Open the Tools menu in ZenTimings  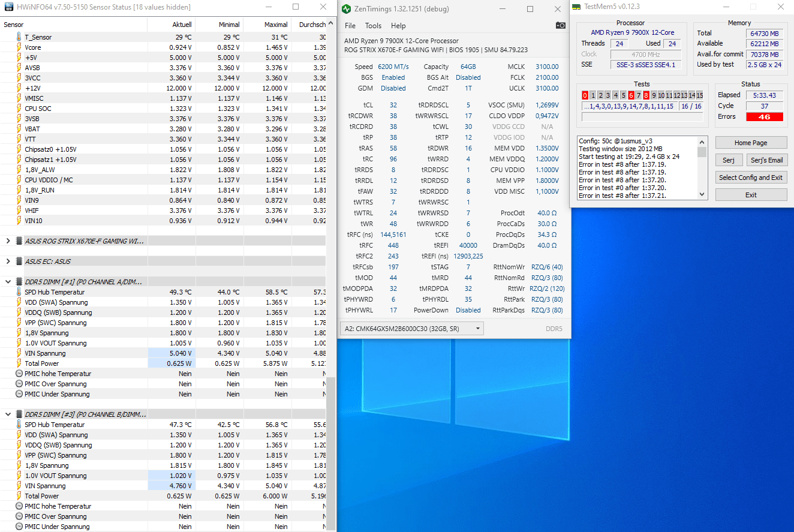pyautogui.click(x=373, y=26)
